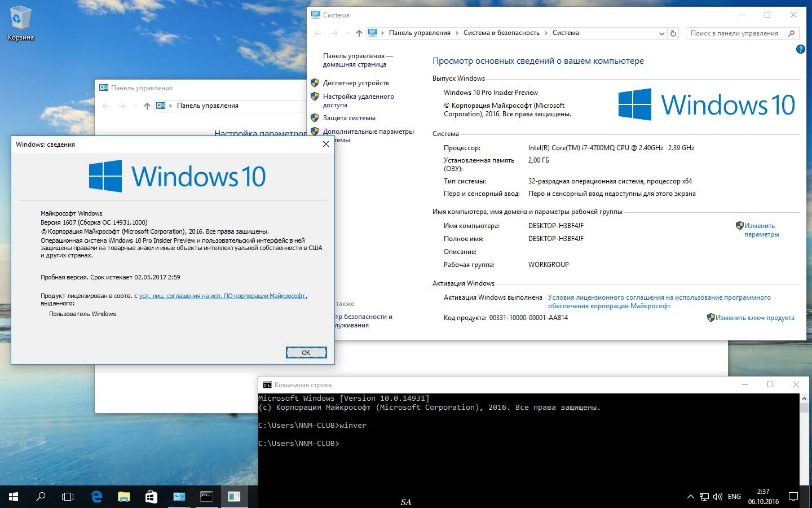Open taskbar search magnifier
The image size is (812, 508).
41,497
